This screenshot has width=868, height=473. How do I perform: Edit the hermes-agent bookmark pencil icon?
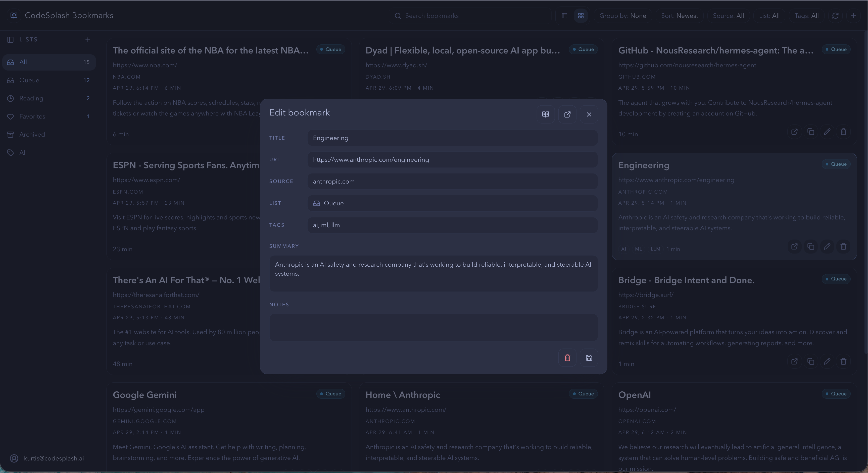coord(827,132)
